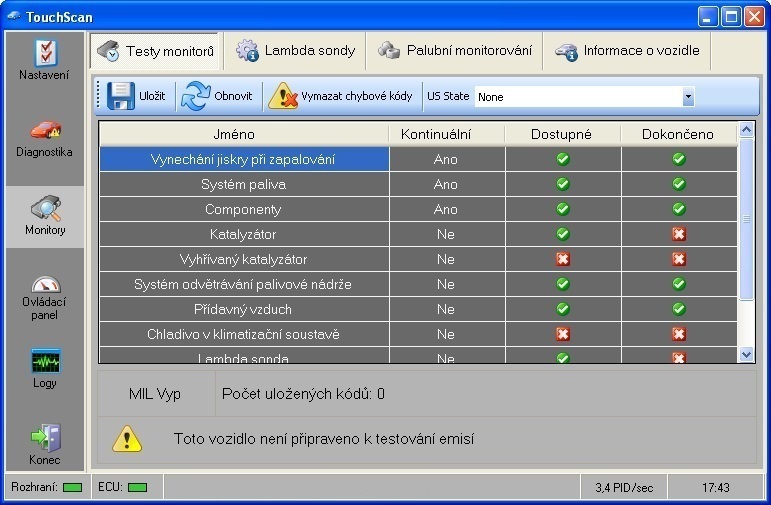
Task: Open Diagnostika car icon in sidebar
Action: click(x=46, y=129)
